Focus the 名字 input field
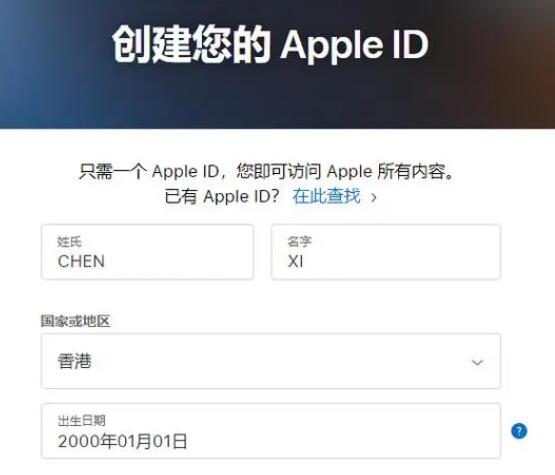Image resolution: width=555 pixels, height=475 pixels. tap(386, 252)
